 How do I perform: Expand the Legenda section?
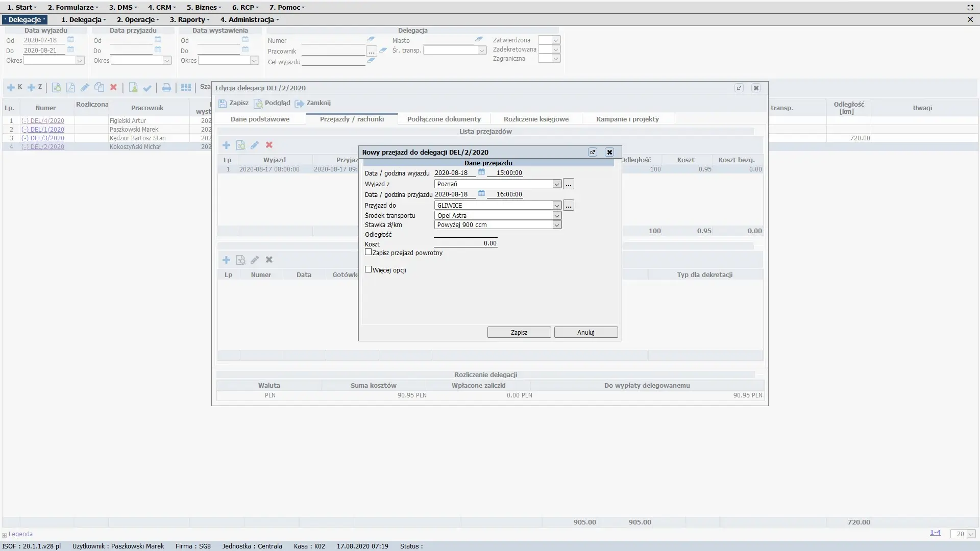[5, 535]
